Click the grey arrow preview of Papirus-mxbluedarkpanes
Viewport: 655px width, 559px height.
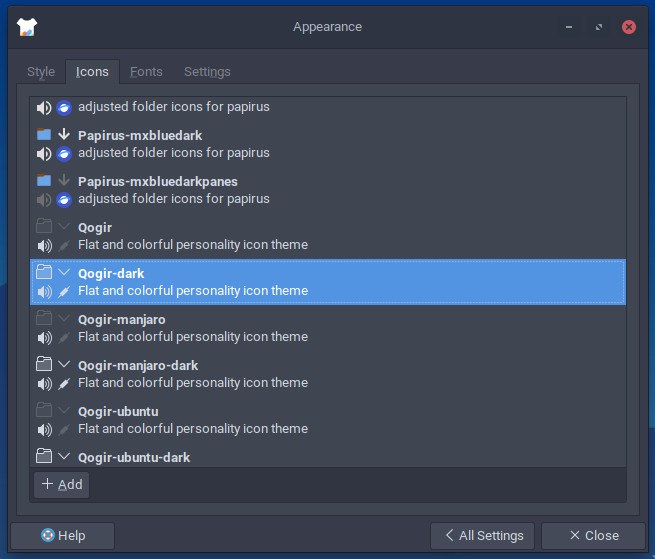point(64,180)
